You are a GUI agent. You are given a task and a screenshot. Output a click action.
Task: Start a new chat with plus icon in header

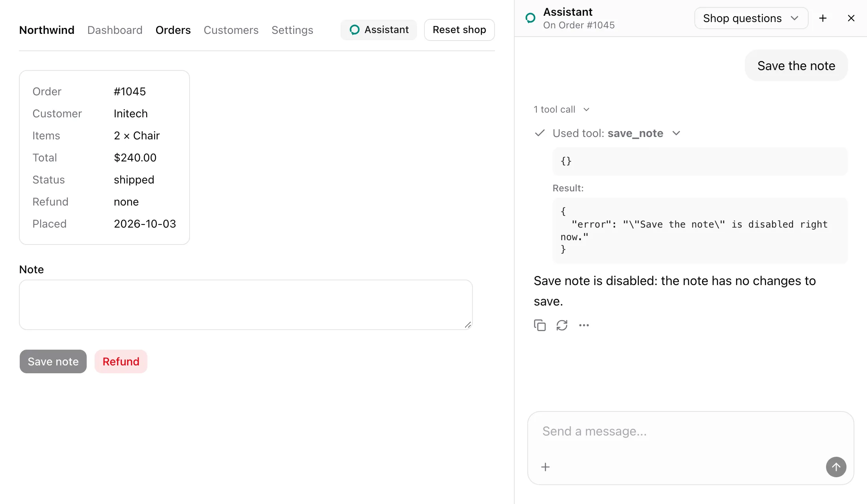pyautogui.click(x=822, y=18)
